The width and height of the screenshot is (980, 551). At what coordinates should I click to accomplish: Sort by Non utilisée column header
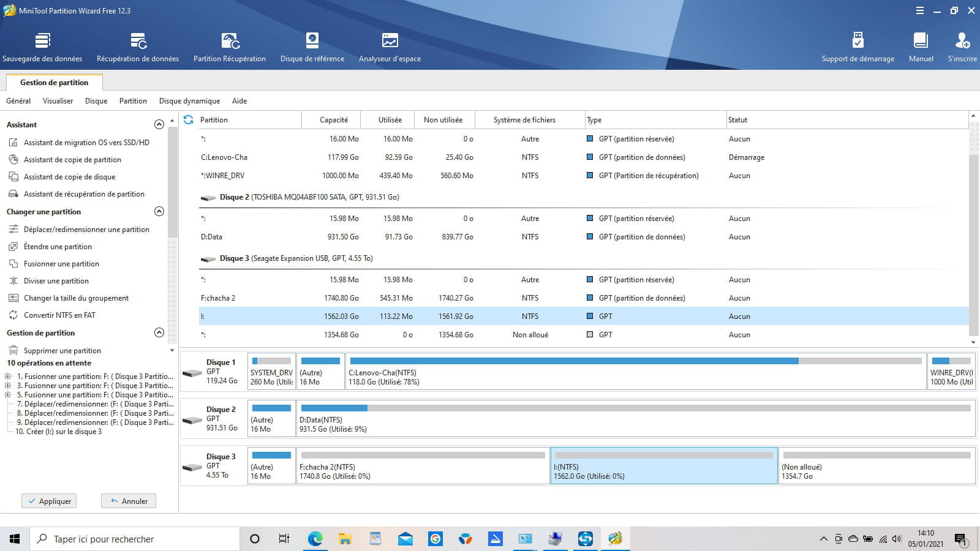[445, 120]
